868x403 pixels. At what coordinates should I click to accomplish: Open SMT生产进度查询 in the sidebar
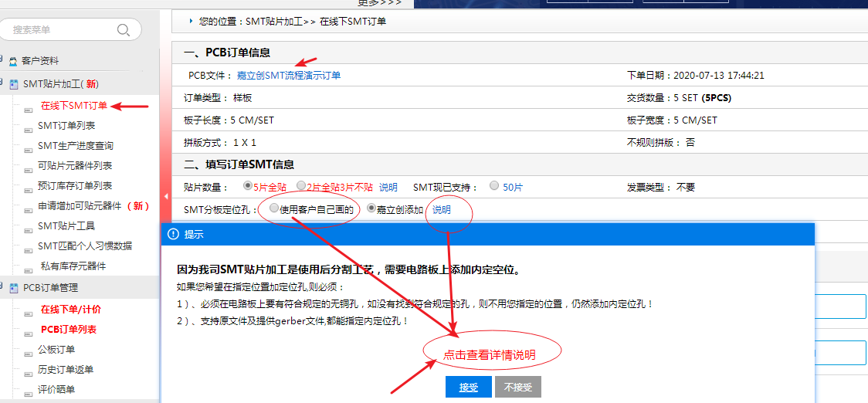[x=76, y=146]
